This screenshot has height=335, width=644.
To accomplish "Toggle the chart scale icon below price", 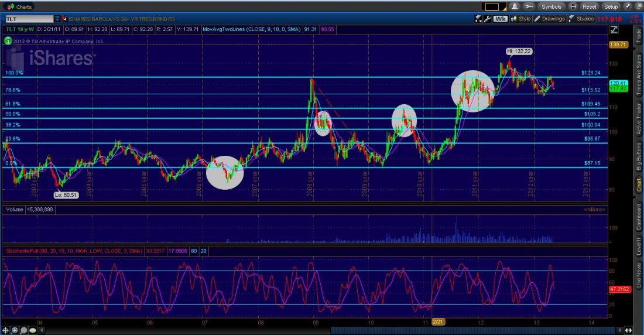I will pyautogui.click(x=614, y=29).
